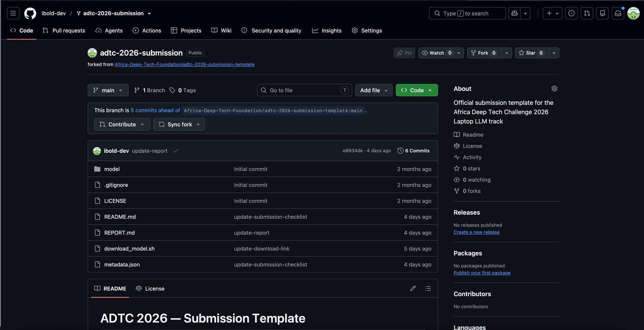
Task: Open the Activity link in About
Action: (468, 157)
